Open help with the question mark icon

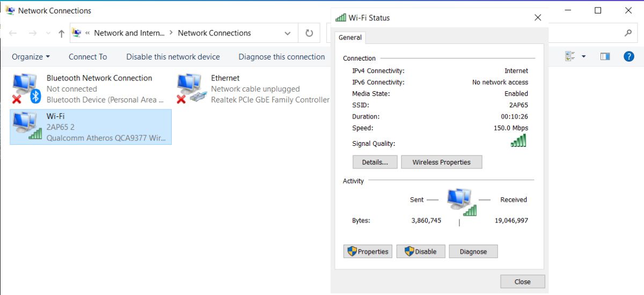629,56
